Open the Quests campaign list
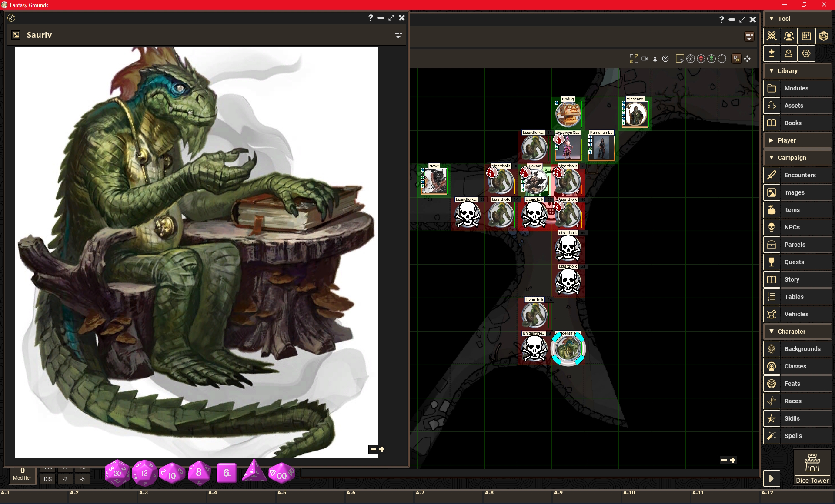 [x=797, y=262]
